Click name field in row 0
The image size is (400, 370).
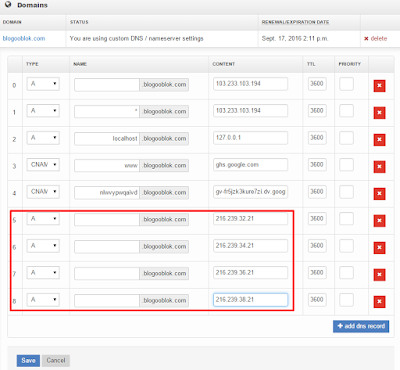(107, 85)
